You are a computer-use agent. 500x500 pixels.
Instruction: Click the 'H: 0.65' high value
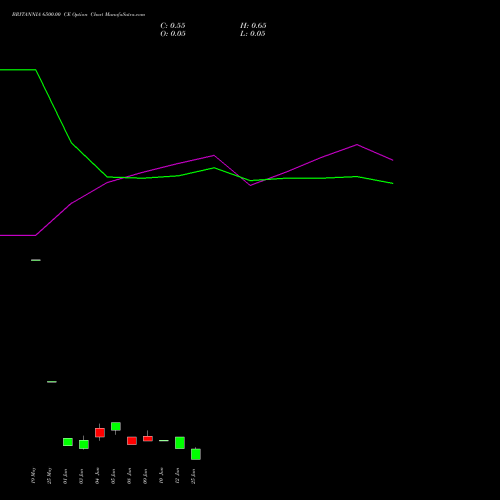(x=253, y=26)
